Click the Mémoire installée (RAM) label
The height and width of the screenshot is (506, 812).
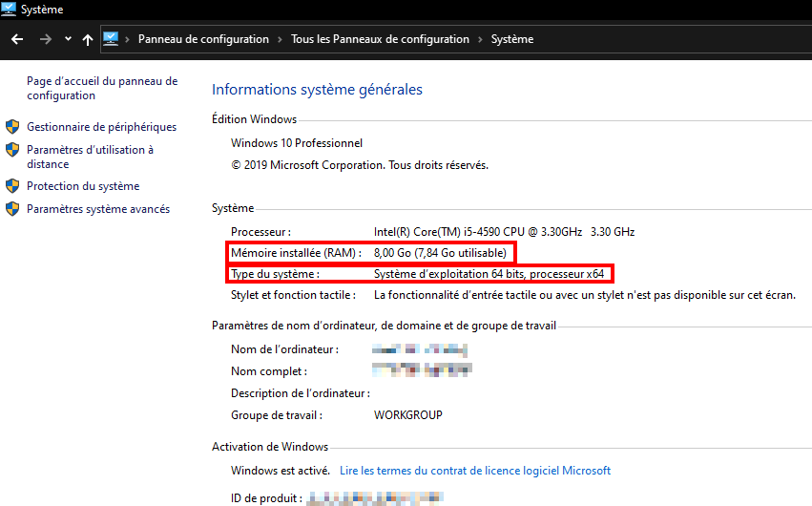tap(296, 253)
